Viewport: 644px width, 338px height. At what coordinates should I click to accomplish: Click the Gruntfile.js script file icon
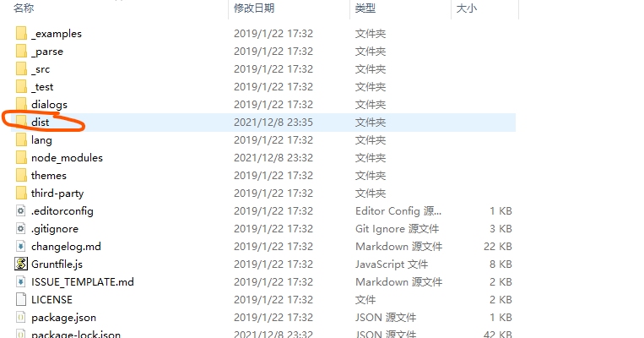click(x=21, y=264)
